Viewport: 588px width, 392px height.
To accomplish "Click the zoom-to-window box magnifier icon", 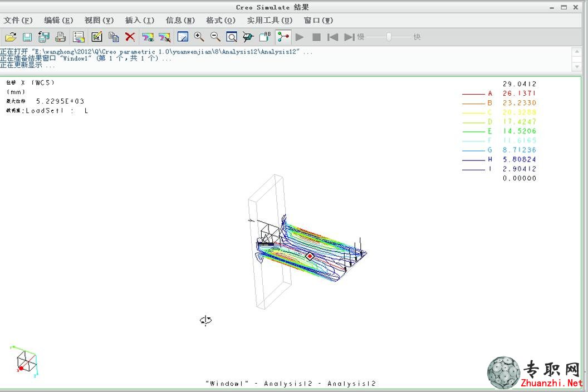I will click(232, 37).
